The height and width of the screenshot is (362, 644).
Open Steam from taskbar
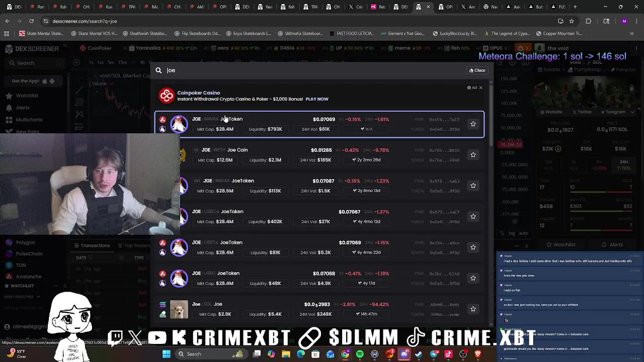[x=419, y=354]
